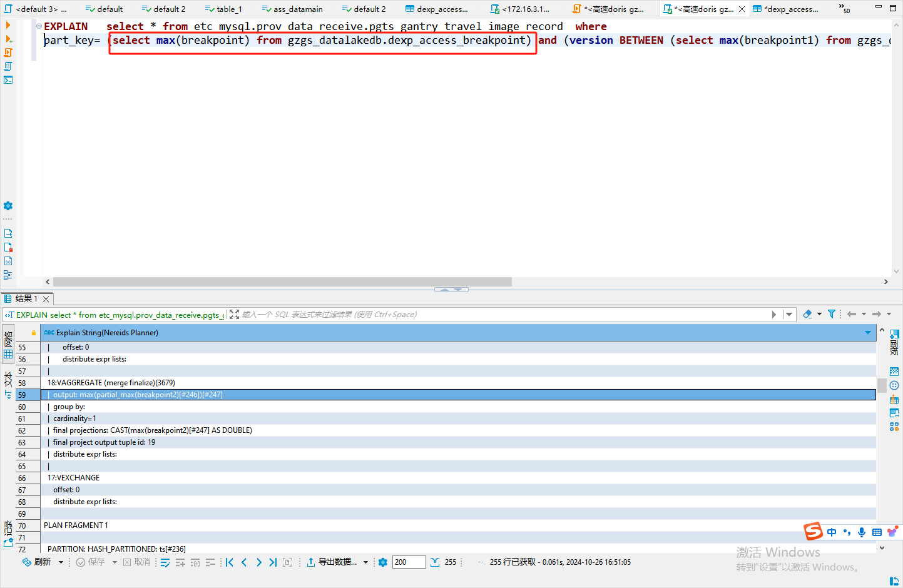Show the hidden tabs list (50)
Viewport: 903px width, 588px height.
tap(845, 9)
